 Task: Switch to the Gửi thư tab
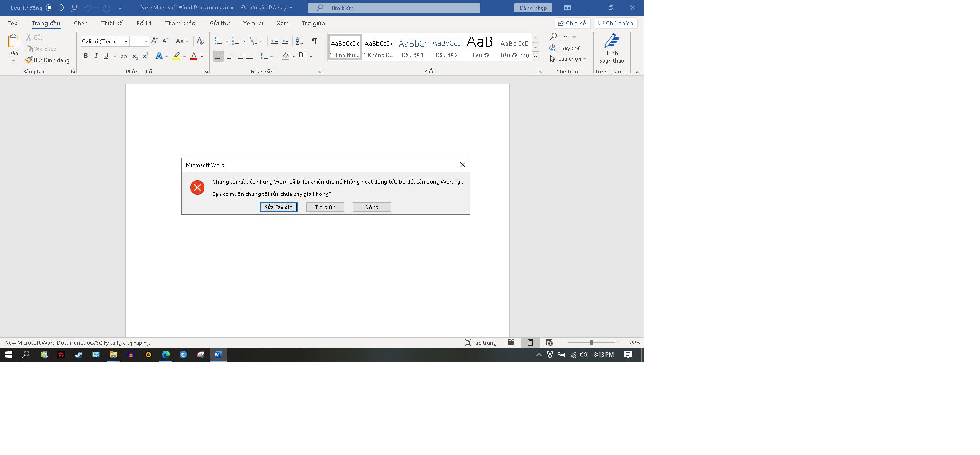click(220, 23)
